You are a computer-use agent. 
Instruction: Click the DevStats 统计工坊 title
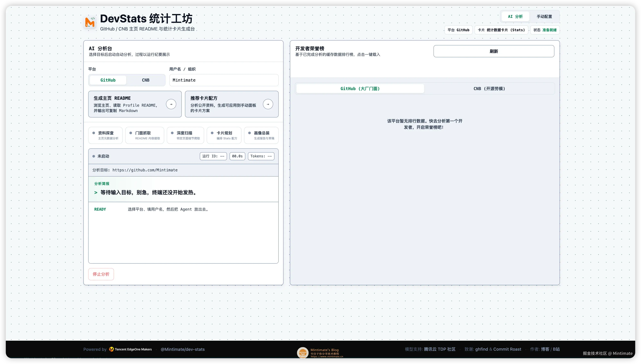(146, 19)
